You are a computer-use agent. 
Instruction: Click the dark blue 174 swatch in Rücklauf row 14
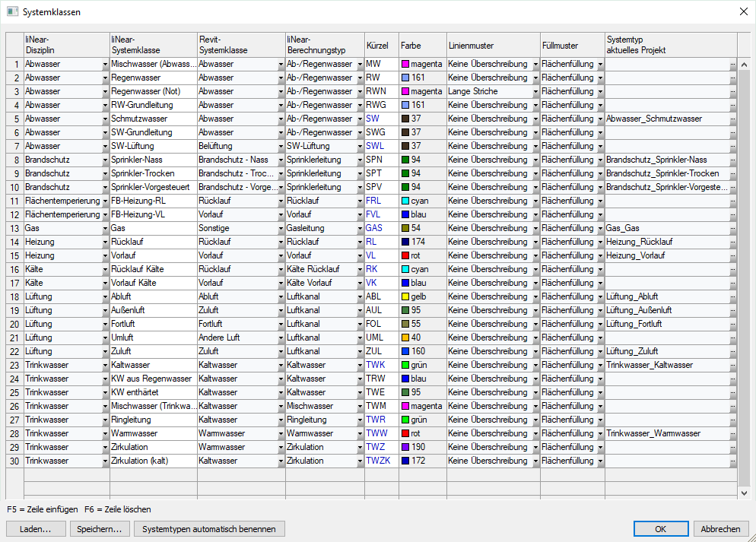[405, 242]
